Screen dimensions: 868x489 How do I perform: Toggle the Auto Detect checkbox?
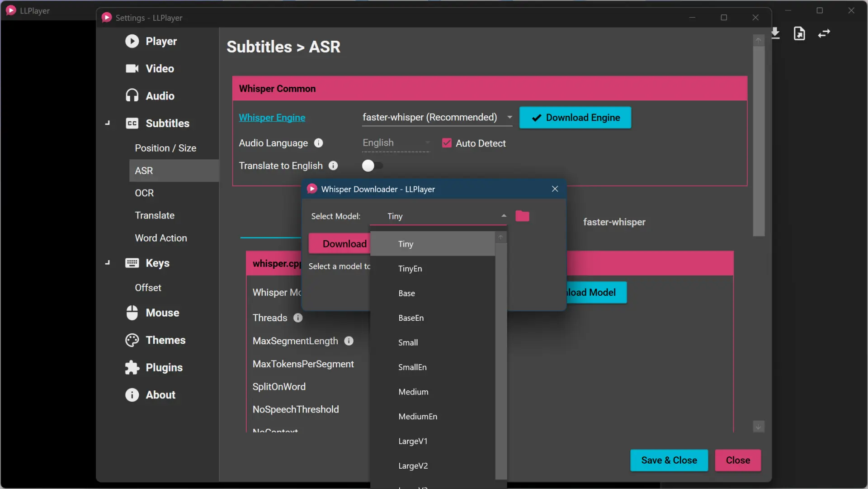pos(447,143)
